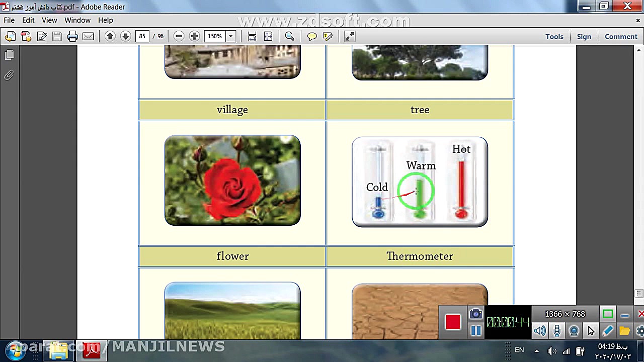Show the attachments paperclip panel
644x362 pixels.
pyautogui.click(x=9, y=75)
